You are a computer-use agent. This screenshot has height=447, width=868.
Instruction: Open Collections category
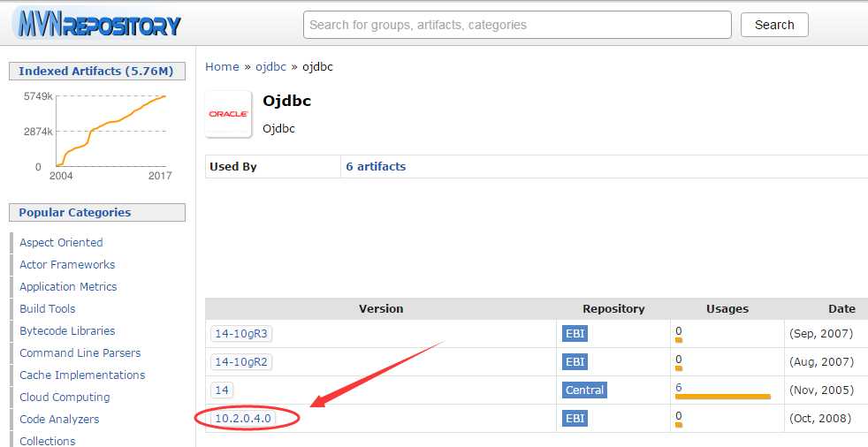point(47,441)
